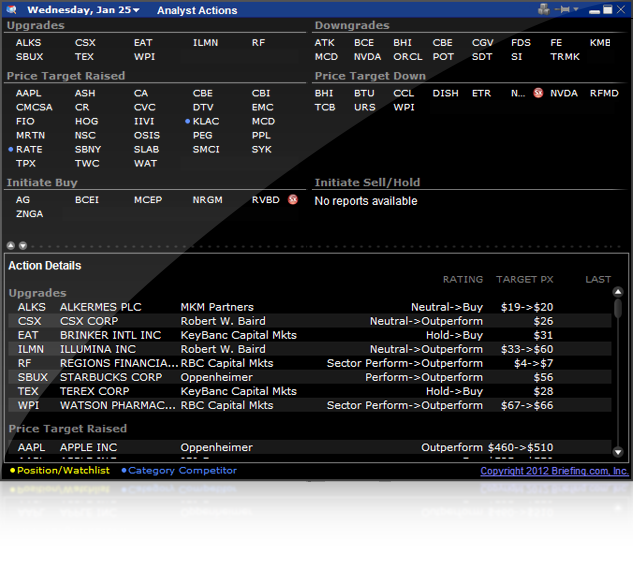Select CMCSA under Price Target Raised
Viewport: 633px width, 569px height.
click(34, 107)
